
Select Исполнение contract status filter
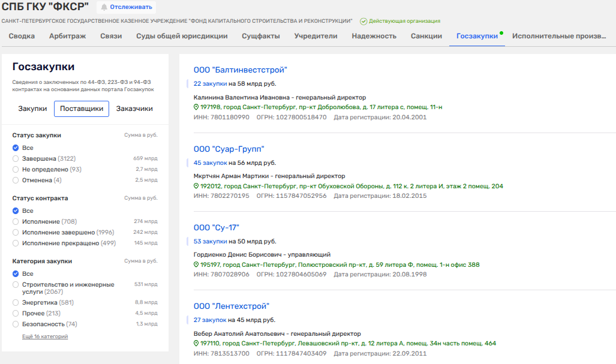point(16,222)
